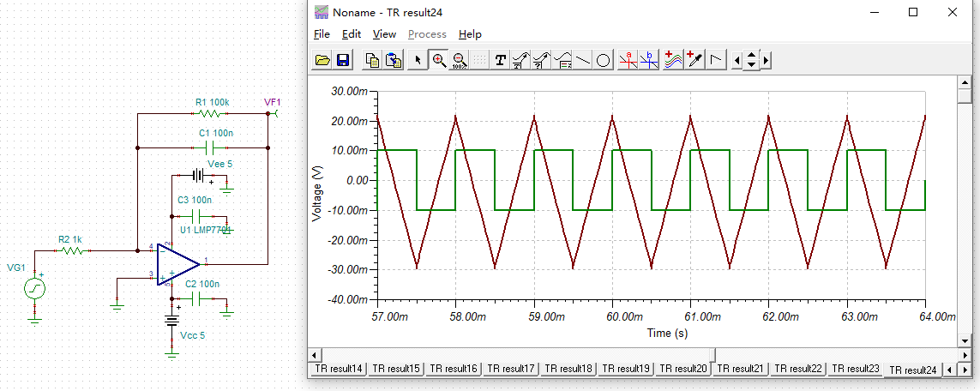Switch to TR result18 tab
This screenshot has height=391, width=980.
coord(568,369)
